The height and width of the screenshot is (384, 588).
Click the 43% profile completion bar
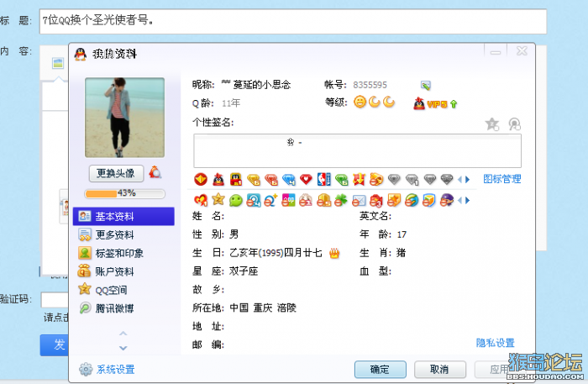tap(124, 193)
